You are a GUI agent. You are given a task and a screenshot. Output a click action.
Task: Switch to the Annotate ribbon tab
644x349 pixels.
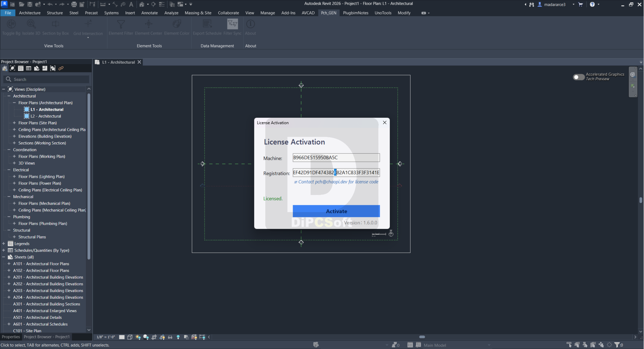point(150,13)
